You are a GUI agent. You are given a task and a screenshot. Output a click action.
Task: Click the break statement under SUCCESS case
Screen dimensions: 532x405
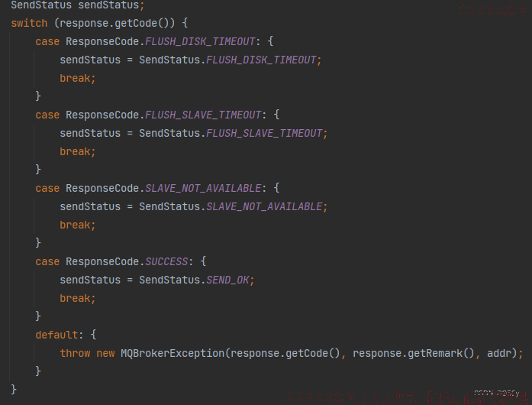pyautogui.click(x=76, y=298)
